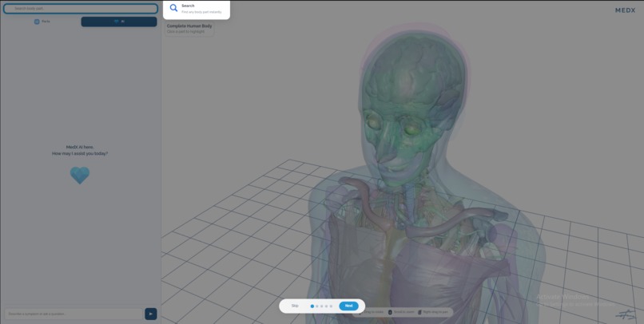Click the 'MedX AI here.' greeting text
Viewport: 644px width, 324px height.
(x=80, y=147)
